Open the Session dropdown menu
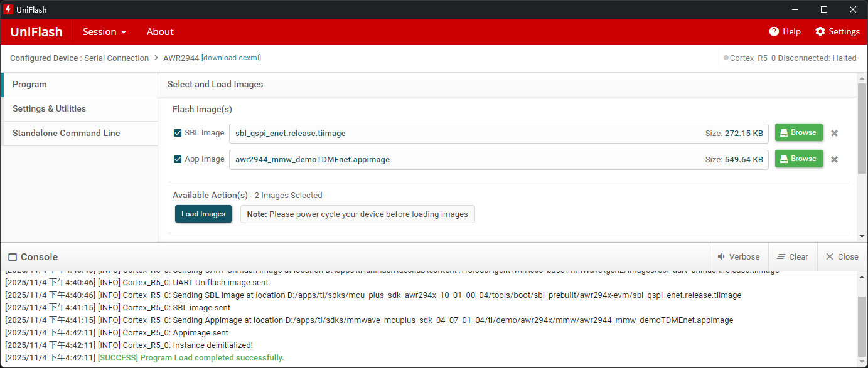Screen dimensions: 868x368 tap(105, 32)
